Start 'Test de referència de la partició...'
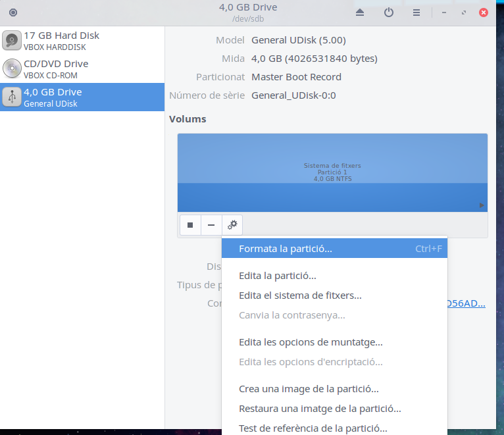The width and height of the screenshot is (504, 435). pyautogui.click(x=313, y=428)
